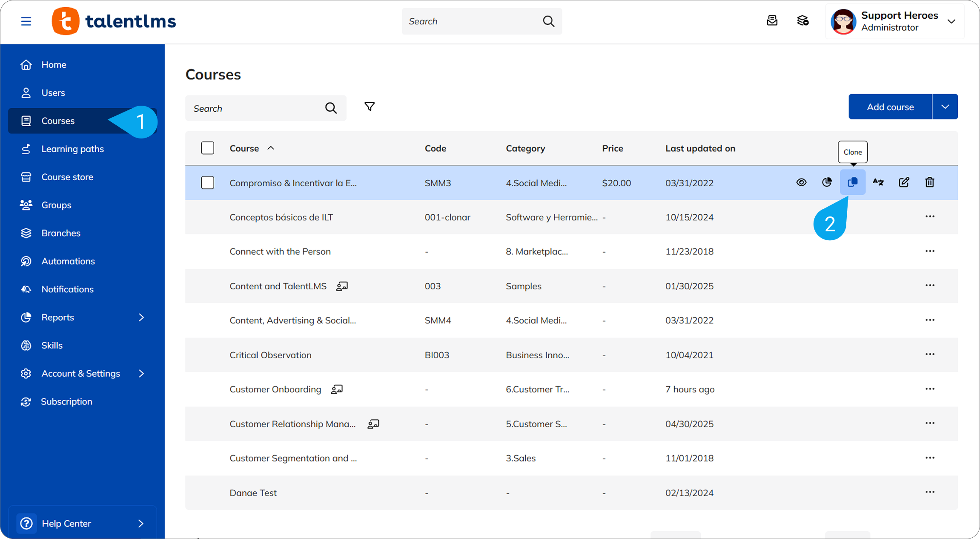Open messages inbox icon in header
The height and width of the screenshot is (539, 980).
[772, 21]
